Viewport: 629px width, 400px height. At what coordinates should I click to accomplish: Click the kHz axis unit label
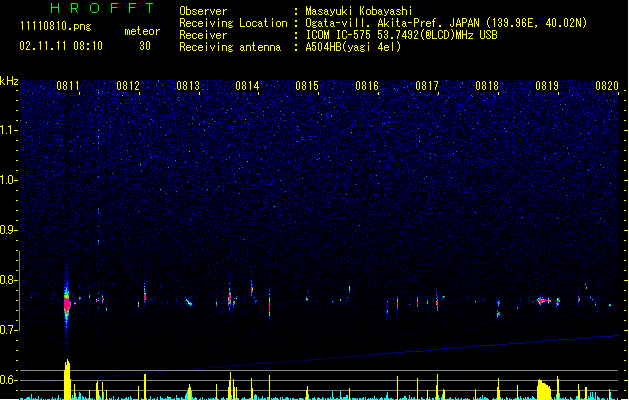pyautogui.click(x=9, y=81)
